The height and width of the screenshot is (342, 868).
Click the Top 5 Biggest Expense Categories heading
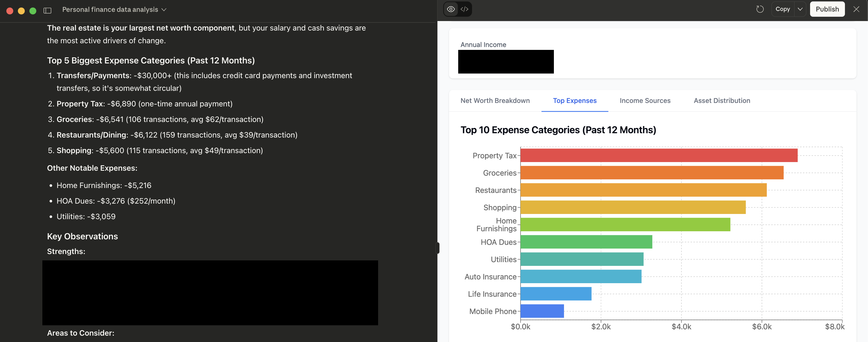point(151,60)
